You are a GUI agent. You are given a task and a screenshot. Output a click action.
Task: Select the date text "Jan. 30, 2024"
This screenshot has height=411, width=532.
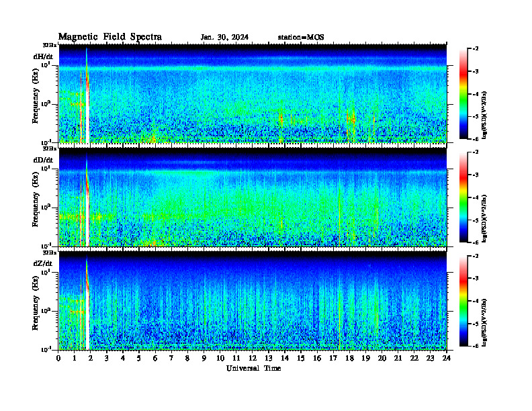224,38
